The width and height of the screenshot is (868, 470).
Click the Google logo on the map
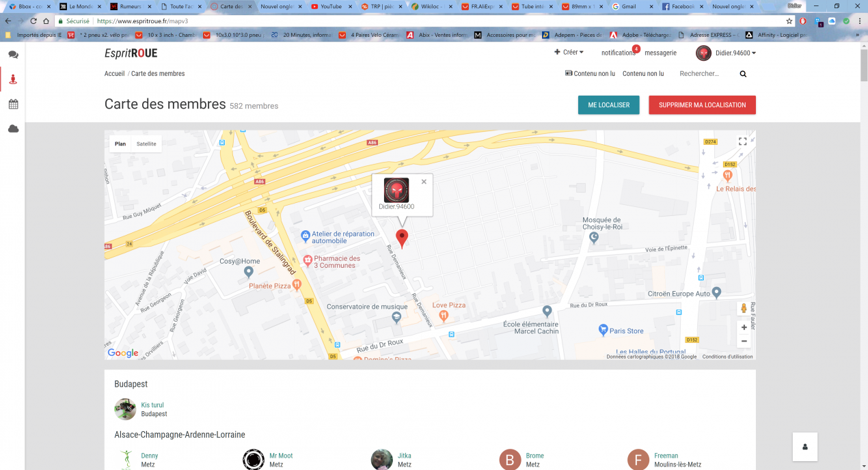pos(123,353)
